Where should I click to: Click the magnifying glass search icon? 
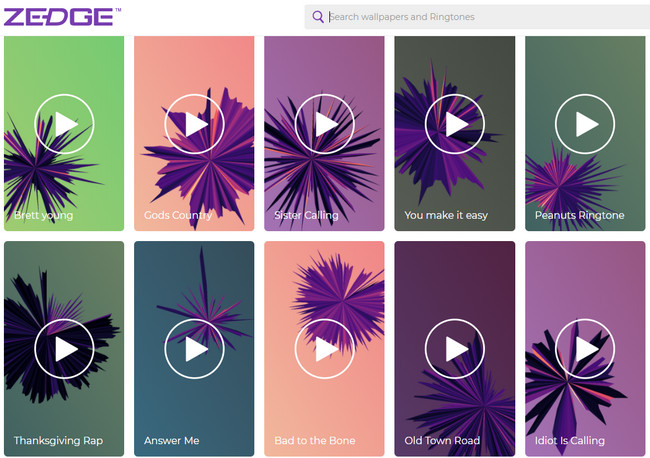tap(318, 17)
